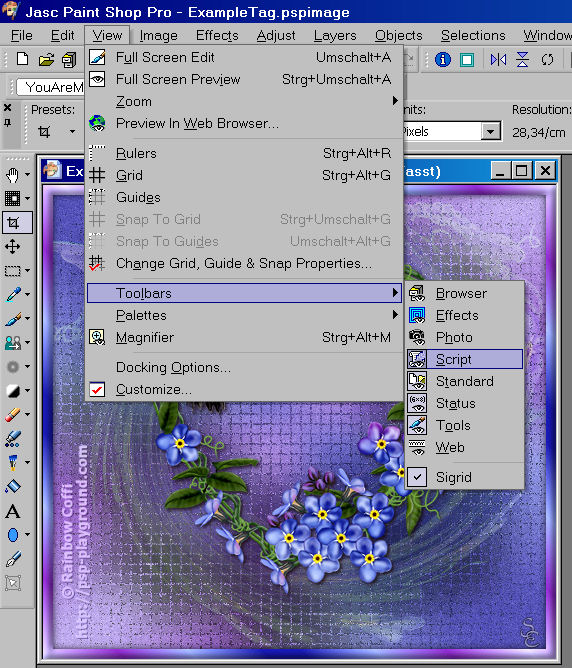572x668 pixels.
Task: Click the Rotate icon
Action: (x=547, y=59)
